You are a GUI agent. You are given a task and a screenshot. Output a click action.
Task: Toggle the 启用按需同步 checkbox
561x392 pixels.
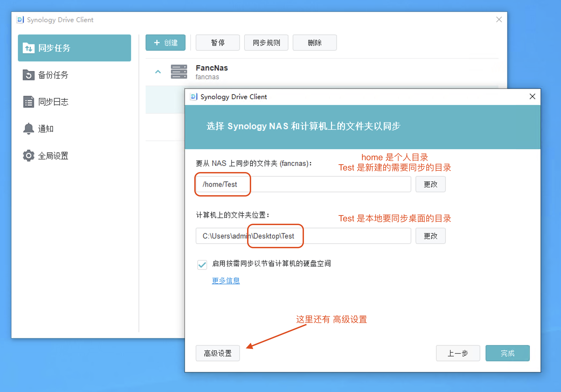click(x=202, y=264)
